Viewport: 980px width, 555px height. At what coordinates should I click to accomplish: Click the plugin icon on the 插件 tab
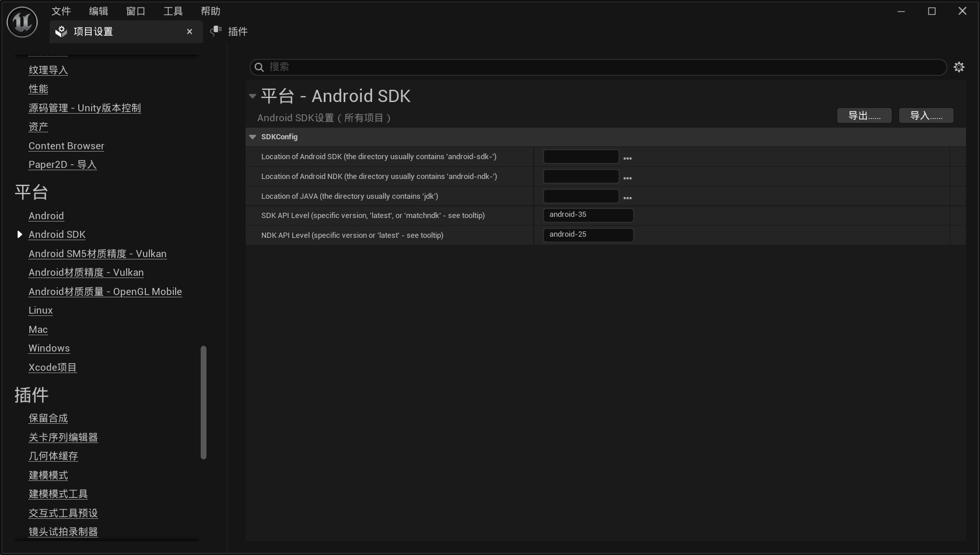click(x=216, y=31)
